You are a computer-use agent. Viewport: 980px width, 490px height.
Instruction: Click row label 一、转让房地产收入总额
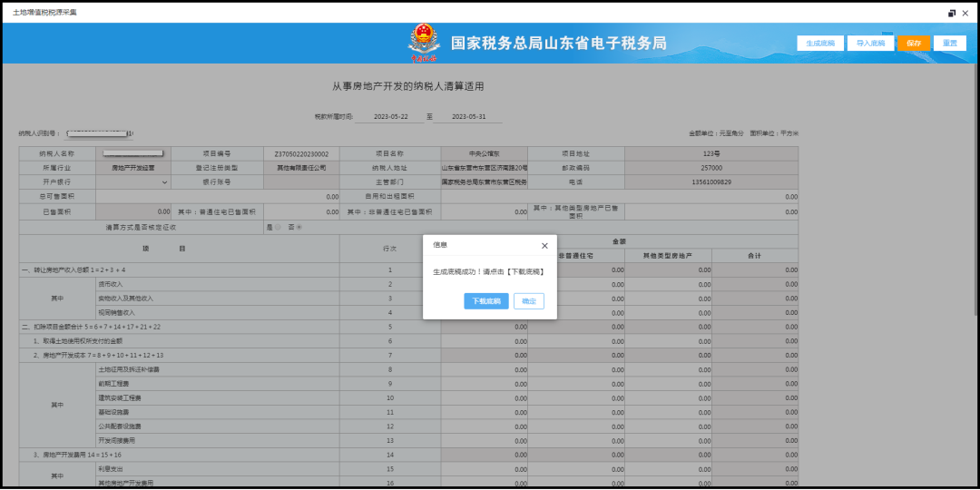tap(74, 270)
